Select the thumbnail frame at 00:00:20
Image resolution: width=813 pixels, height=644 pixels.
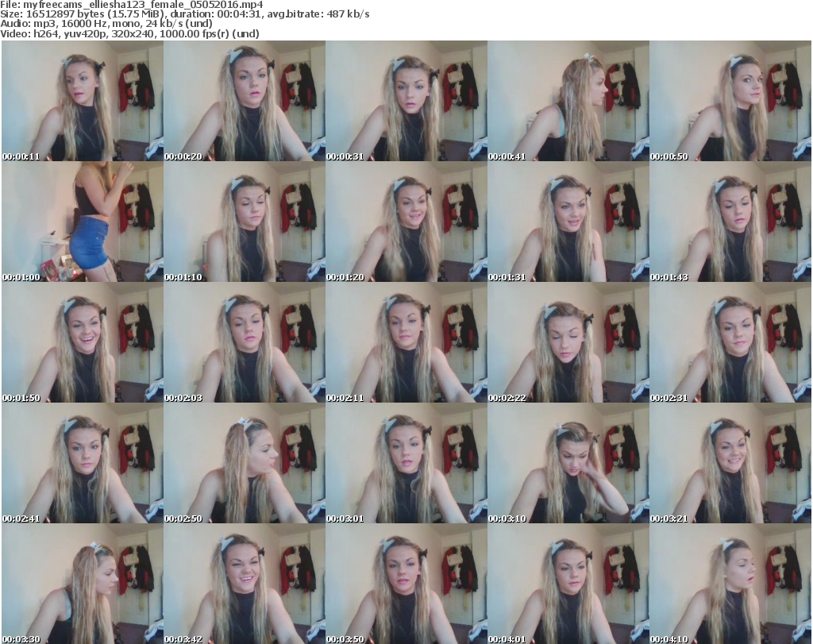click(245, 101)
